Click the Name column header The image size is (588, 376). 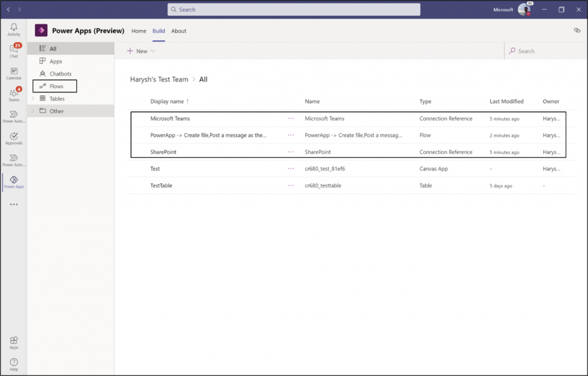[312, 101]
